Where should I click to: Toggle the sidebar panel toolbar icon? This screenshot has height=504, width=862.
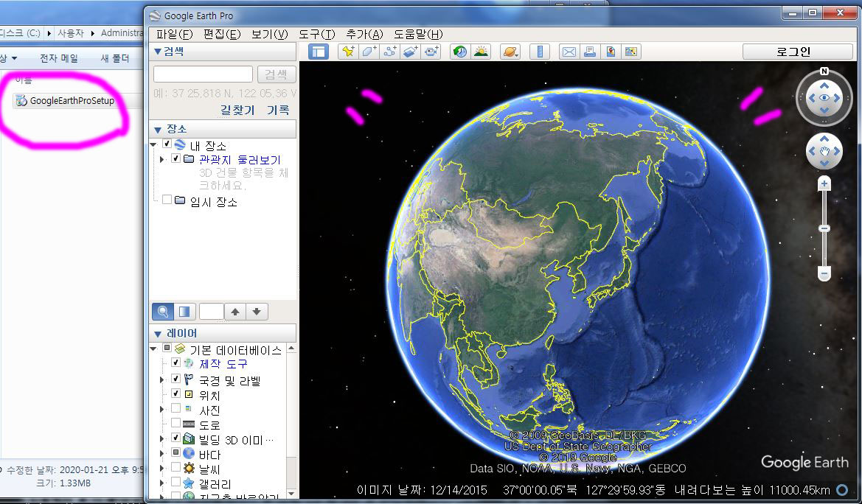coord(319,52)
